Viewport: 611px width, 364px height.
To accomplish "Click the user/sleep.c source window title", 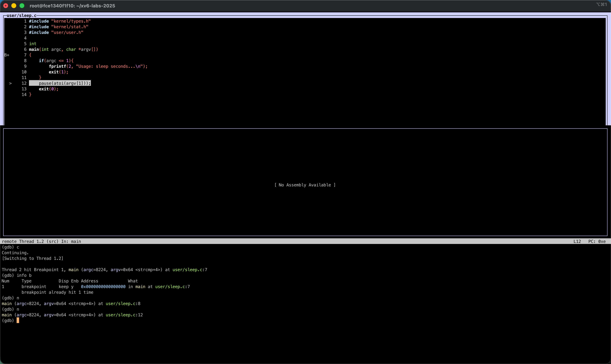I will pyautogui.click(x=22, y=16).
